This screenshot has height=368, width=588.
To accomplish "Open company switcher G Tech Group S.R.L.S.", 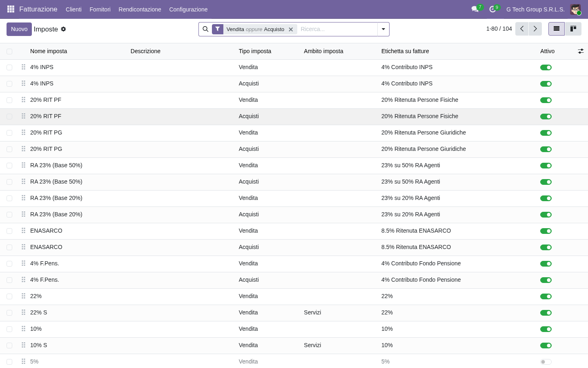I will coord(535,9).
